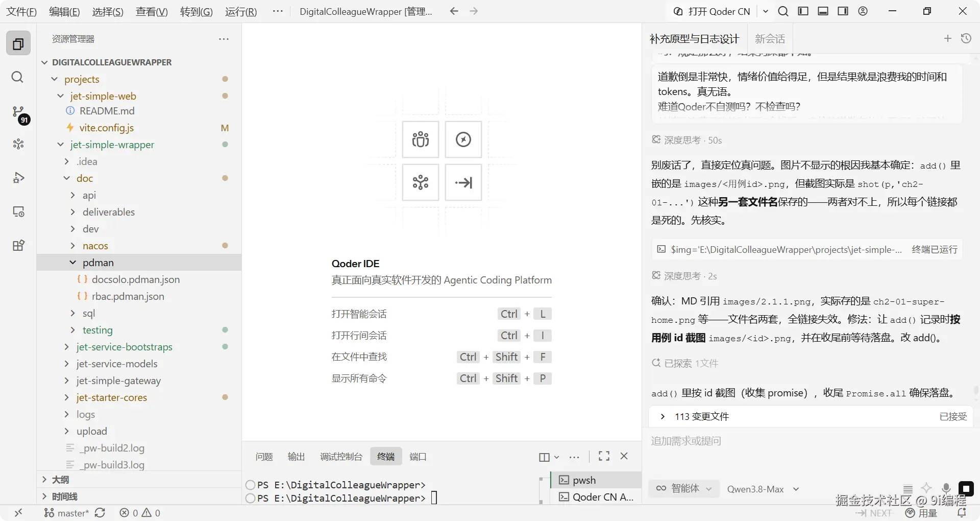This screenshot has height=521, width=980.
Task: Click the sync changes icon beside master
Action: coord(100,513)
